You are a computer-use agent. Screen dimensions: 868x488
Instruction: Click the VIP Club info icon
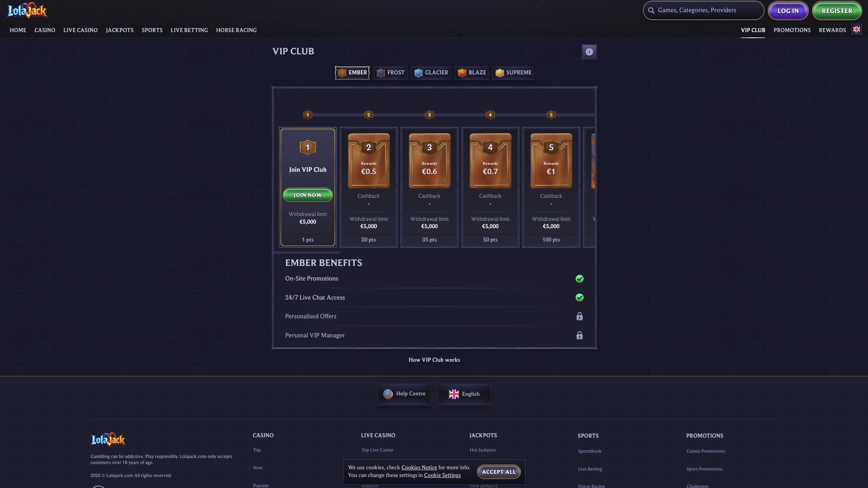click(x=589, y=52)
